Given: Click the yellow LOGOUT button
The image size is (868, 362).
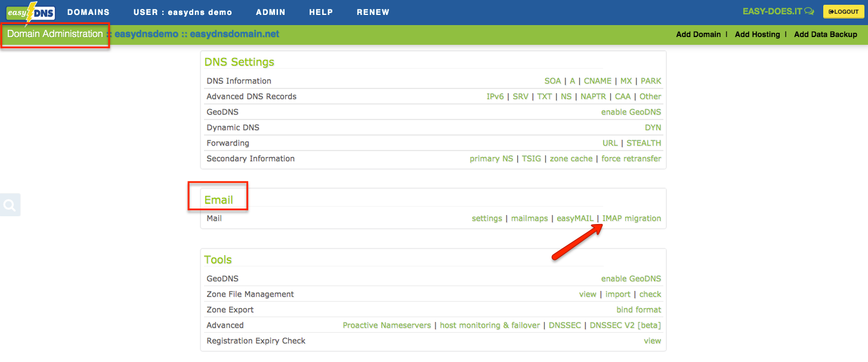Looking at the screenshot, I should pyautogui.click(x=844, y=11).
